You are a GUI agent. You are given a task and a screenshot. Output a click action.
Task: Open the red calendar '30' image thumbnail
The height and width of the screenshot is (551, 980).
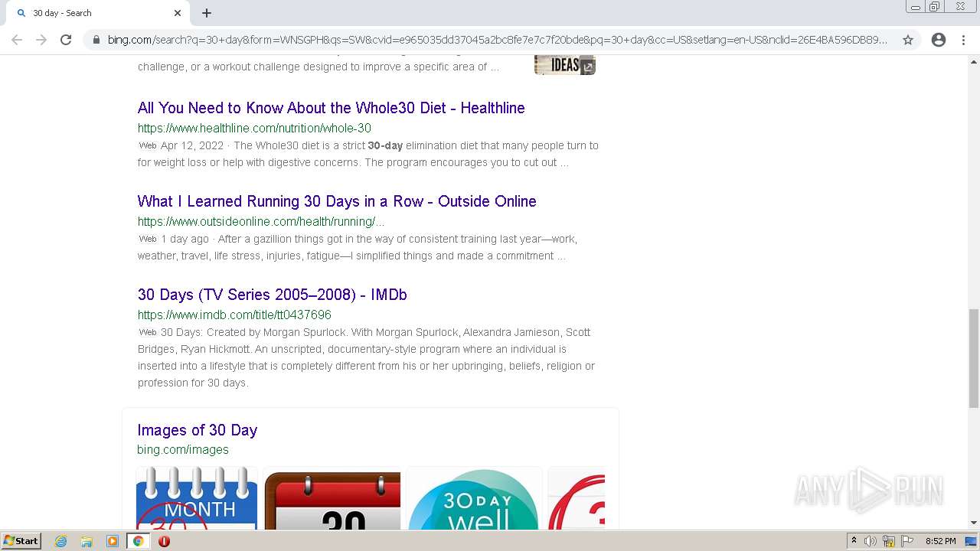[332, 500]
